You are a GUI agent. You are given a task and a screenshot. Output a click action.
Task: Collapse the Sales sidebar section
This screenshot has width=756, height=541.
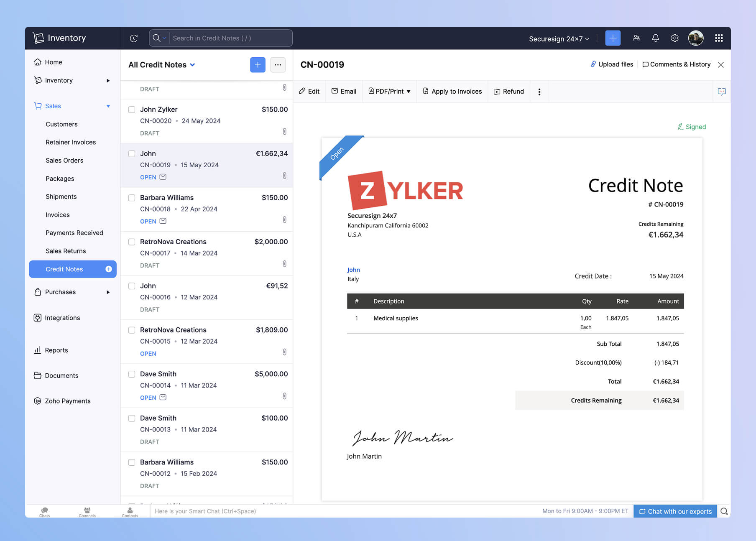tap(108, 106)
